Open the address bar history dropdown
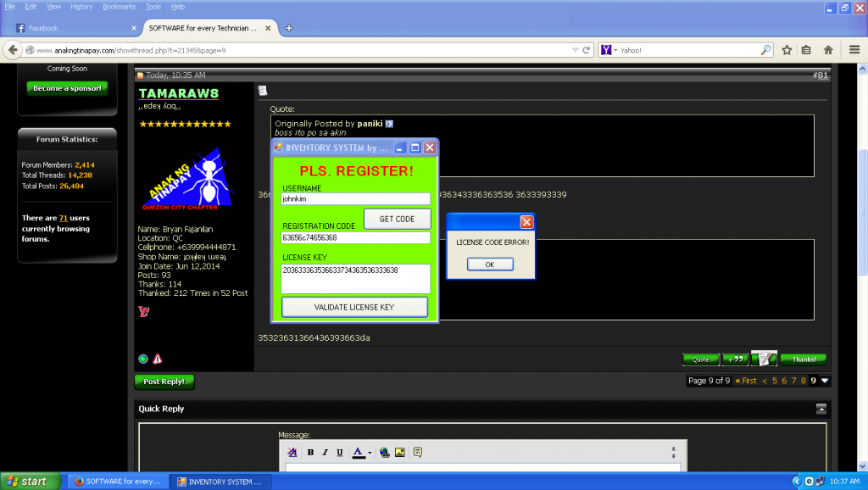This screenshot has height=490, width=868. point(576,50)
